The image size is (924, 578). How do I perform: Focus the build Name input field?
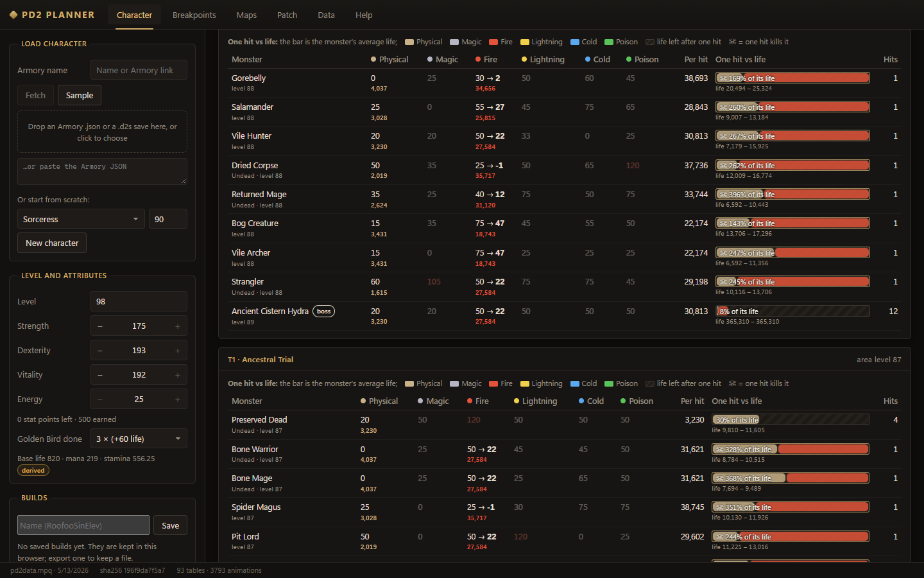tap(83, 525)
